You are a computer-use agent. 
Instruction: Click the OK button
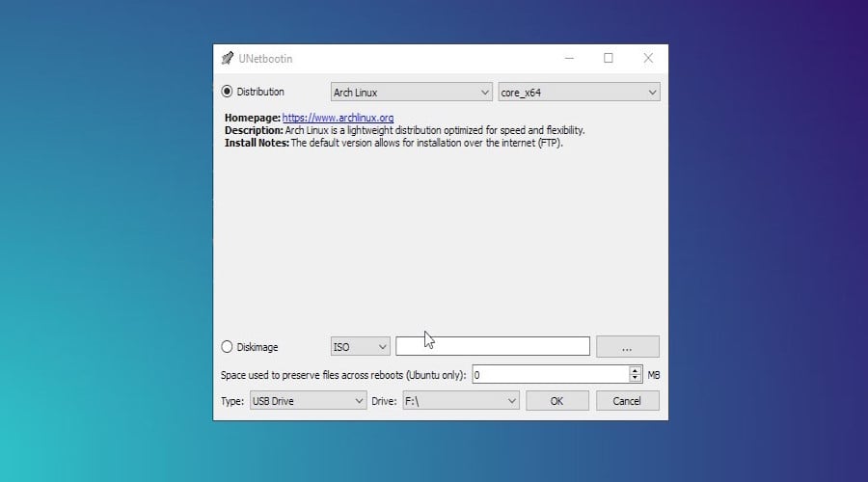coord(556,401)
